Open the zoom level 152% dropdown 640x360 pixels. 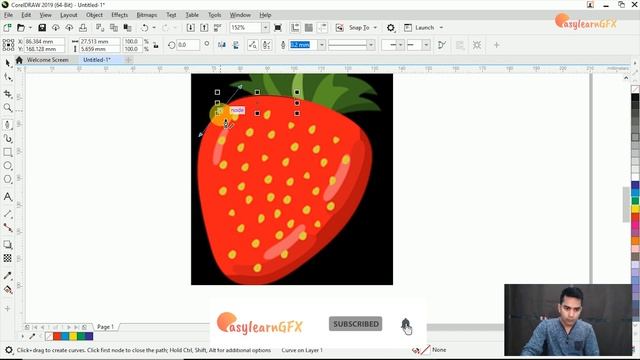point(265,28)
